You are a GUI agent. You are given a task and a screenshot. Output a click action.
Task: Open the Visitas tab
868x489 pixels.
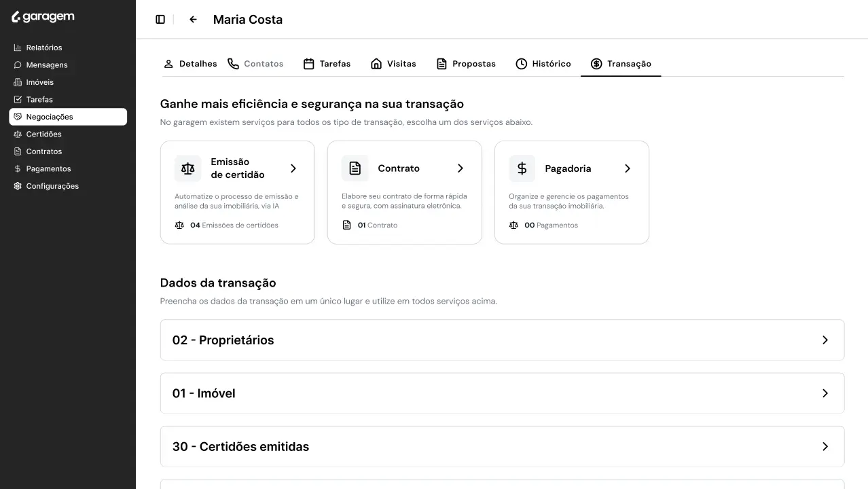tap(393, 64)
